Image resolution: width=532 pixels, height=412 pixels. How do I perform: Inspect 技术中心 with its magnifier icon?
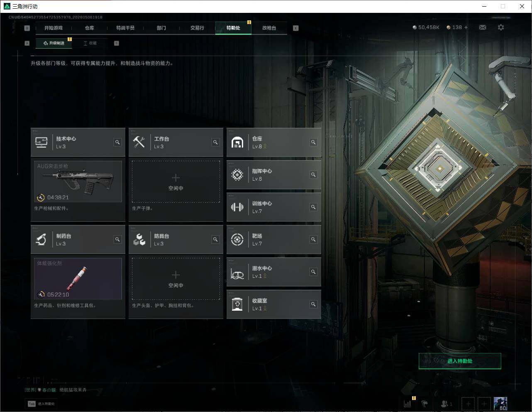117,142
